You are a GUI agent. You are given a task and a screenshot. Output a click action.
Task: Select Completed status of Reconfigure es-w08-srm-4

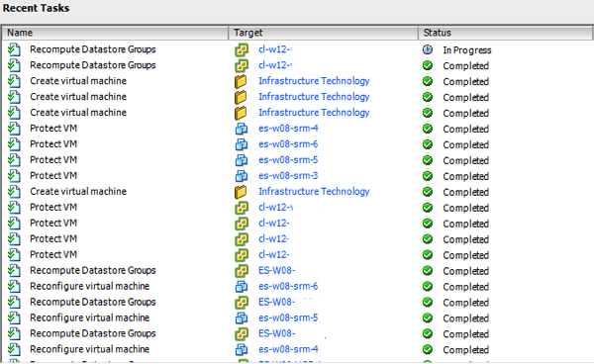466,350
